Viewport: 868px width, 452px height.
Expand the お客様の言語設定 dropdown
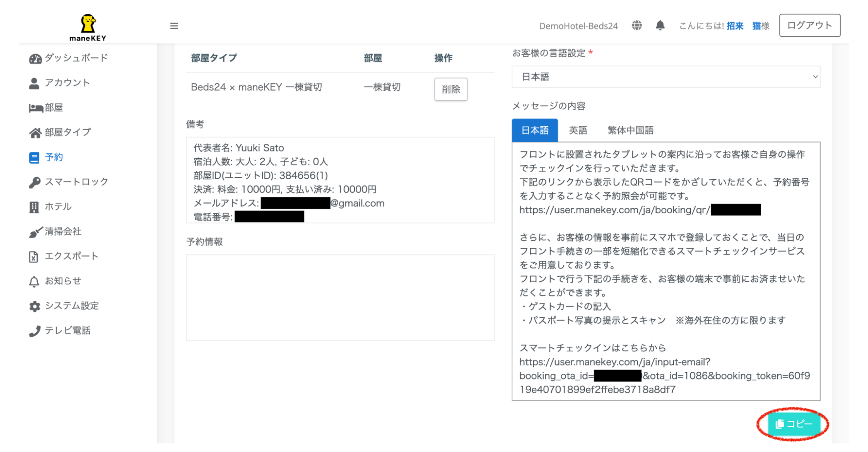[x=666, y=77]
